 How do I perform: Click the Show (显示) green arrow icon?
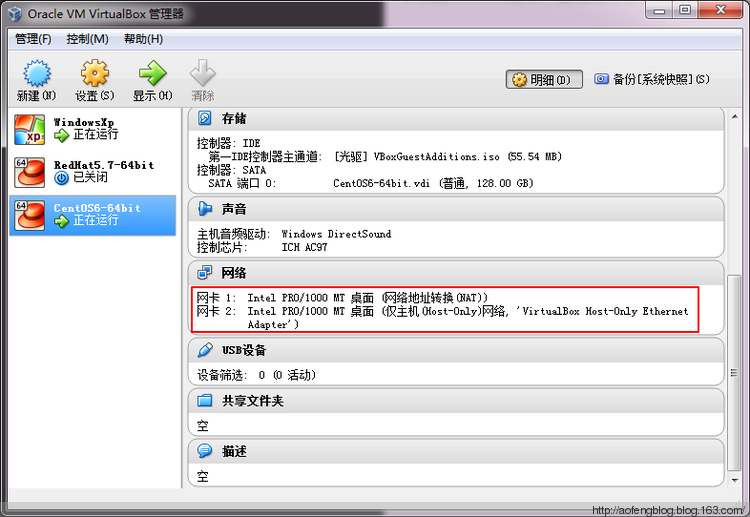pos(153,74)
